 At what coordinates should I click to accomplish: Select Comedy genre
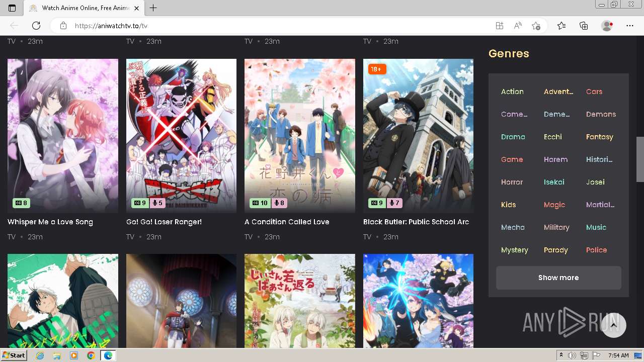(514, 114)
